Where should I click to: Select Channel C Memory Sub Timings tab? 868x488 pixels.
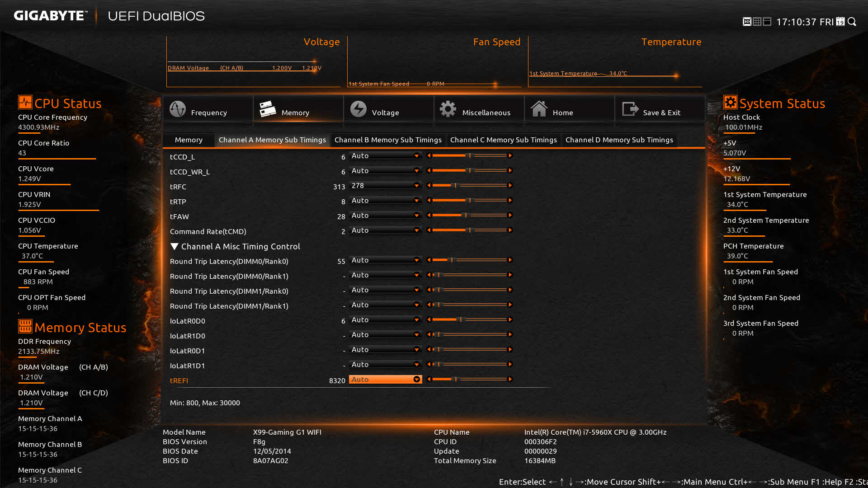(x=503, y=140)
